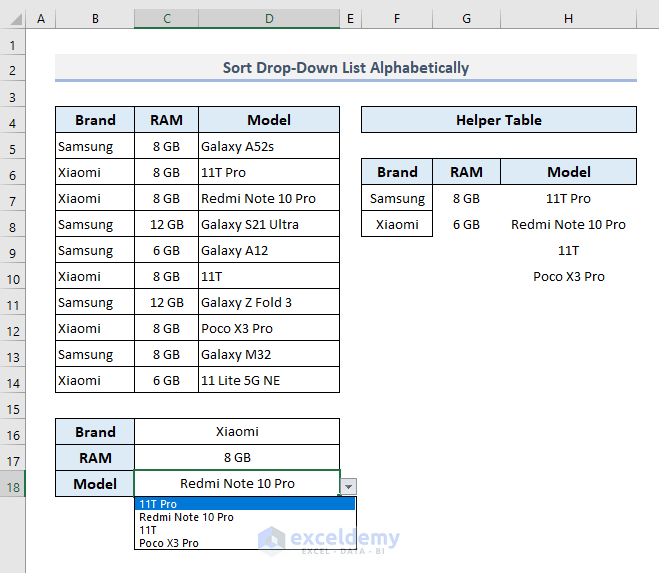Viewport: 659px width, 573px height.
Task: Select column F header
Action: click(x=397, y=19)
